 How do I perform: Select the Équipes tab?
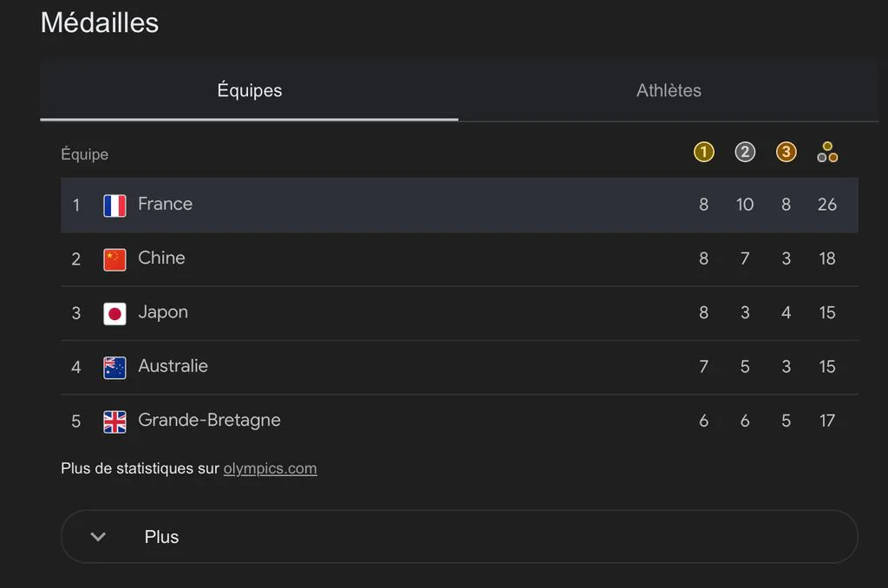coord(249,90)
